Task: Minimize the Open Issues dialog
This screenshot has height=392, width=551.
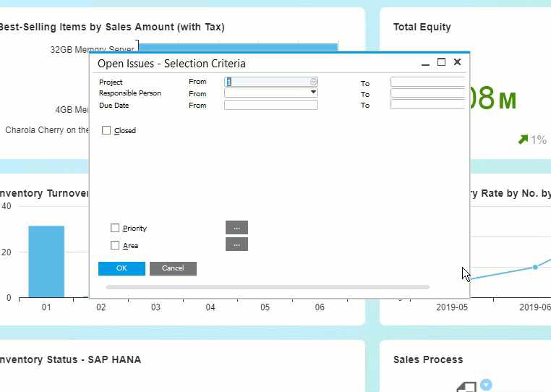Action: (425, 63)
